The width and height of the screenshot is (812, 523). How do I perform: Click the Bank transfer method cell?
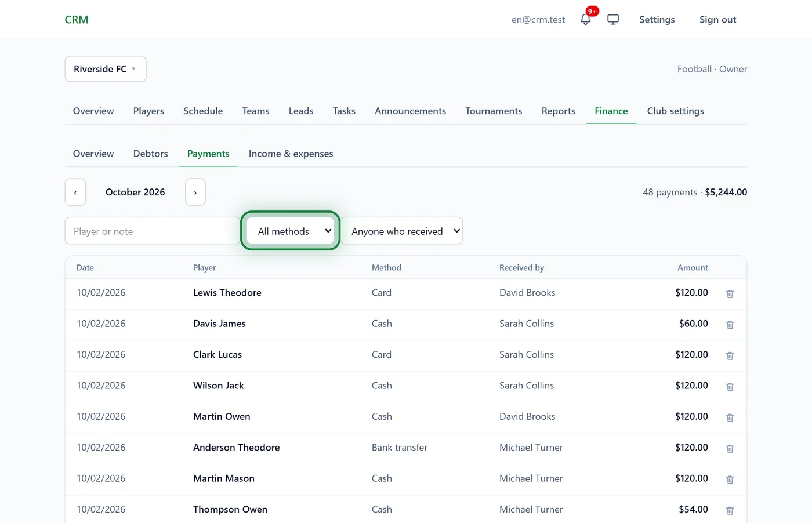400,448
